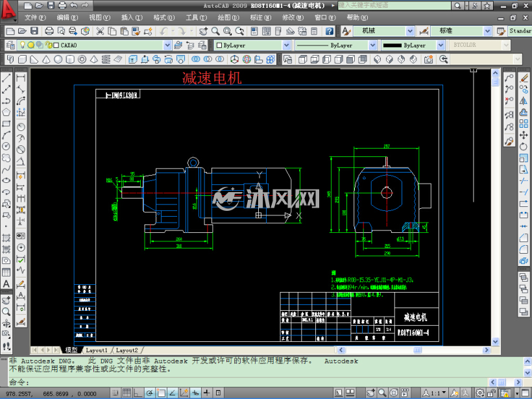Switch to the Layout2 tab
Screen dimensions: 532x399
point(127,350)
